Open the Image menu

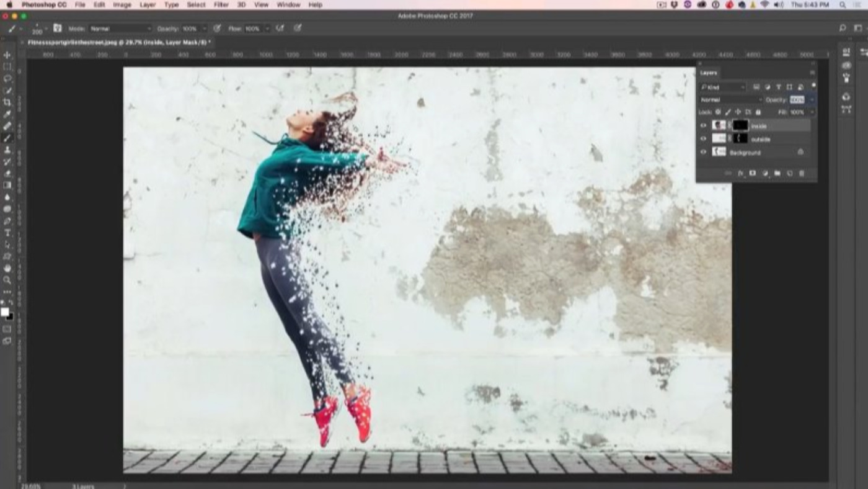coord(122,4)
